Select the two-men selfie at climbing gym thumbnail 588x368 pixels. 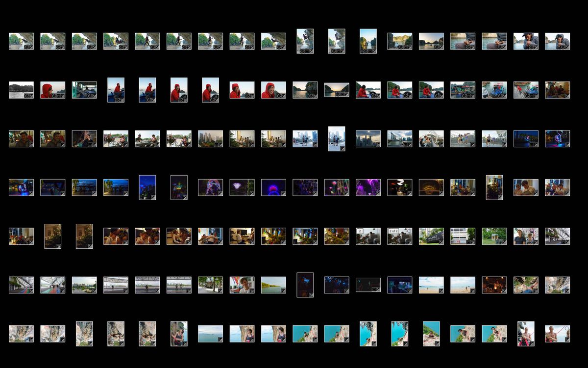pyautogui.click(x=526, y=236)
